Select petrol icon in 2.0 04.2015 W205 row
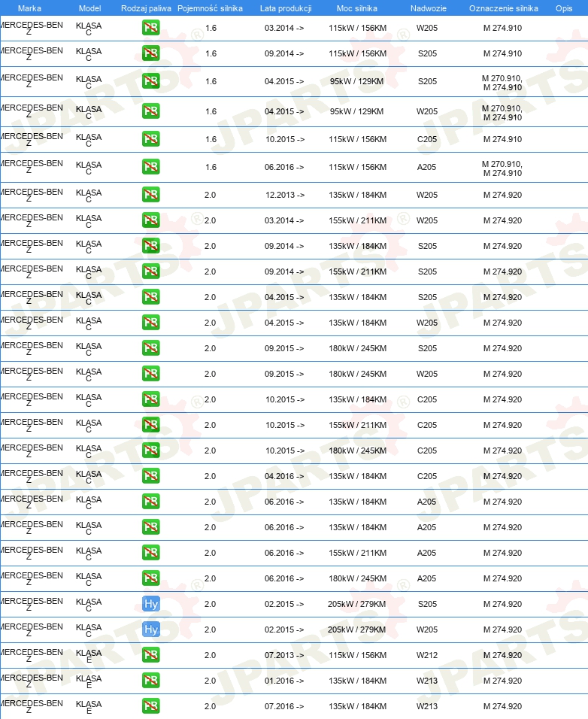Image resolution: width=588 pixels, height=719 pixels. click(151, 323)
